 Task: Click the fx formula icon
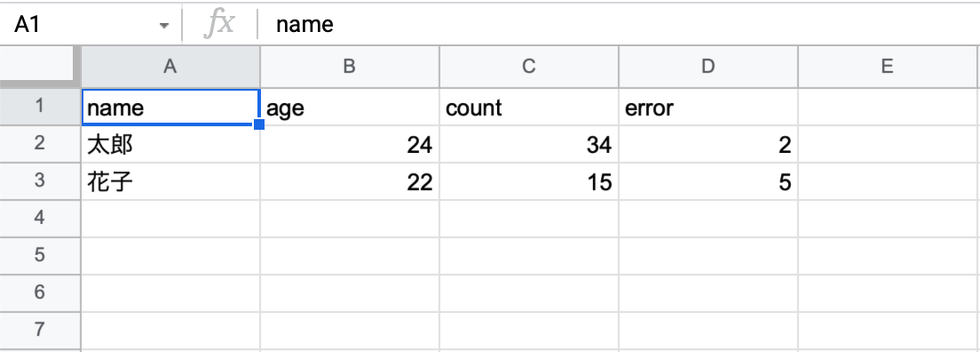[x=220, y=24]
